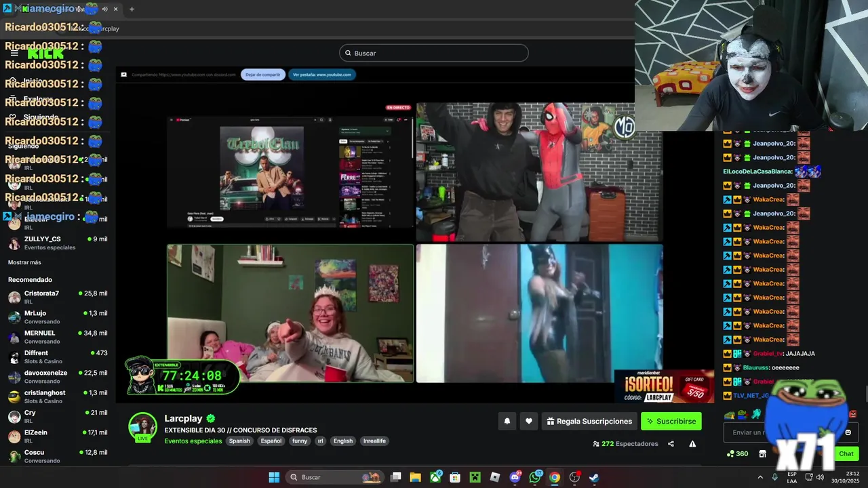This screenshot has height=488, width=868.
Task: Open MrLujo recommended channel
Action: 58,317
